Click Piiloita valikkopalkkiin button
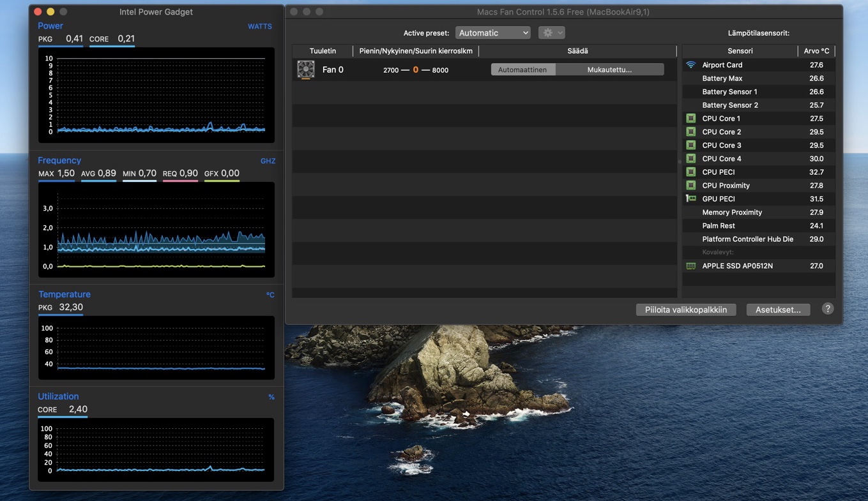This screenshot has height=501, width=868. click(685, 310)
